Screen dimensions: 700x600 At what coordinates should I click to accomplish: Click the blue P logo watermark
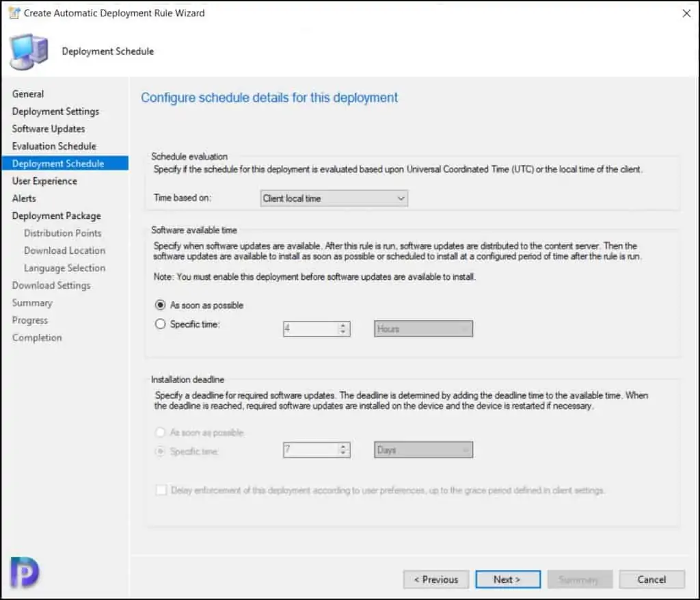tap(25, 572)
